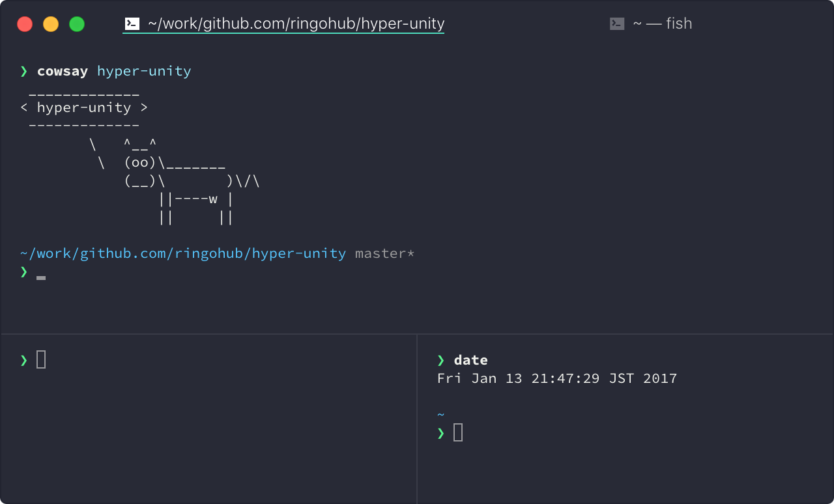Click terminal icon in hyper-unity tab
The height and width of the screenshot is (504, 834).
coord(132,24)
